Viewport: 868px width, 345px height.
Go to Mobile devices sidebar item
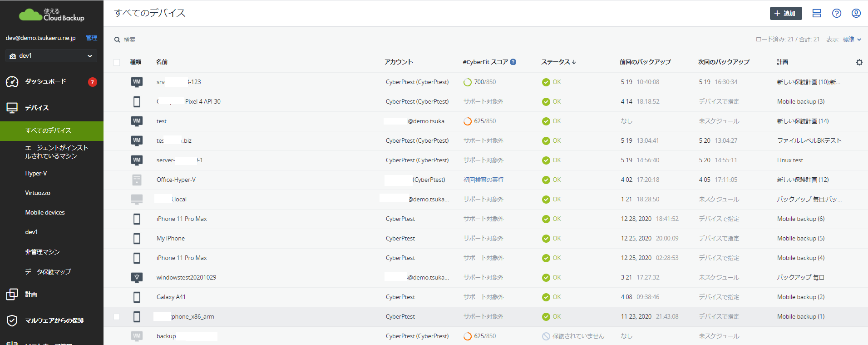click(45, 213)
